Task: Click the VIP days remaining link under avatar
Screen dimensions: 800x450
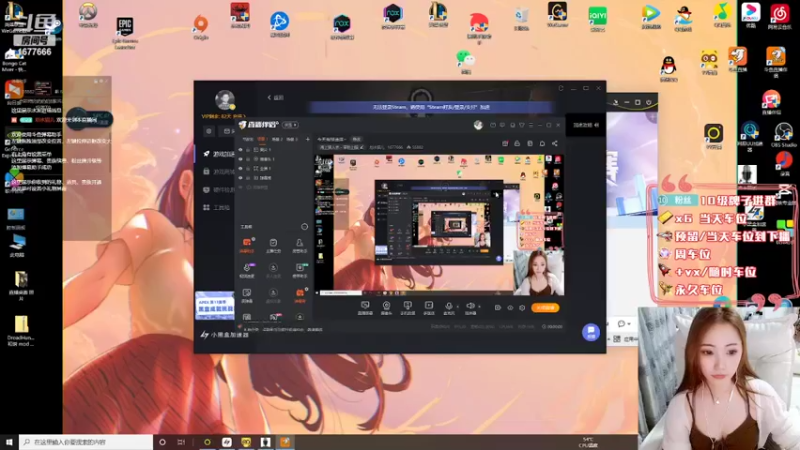Action: [223, 116]
